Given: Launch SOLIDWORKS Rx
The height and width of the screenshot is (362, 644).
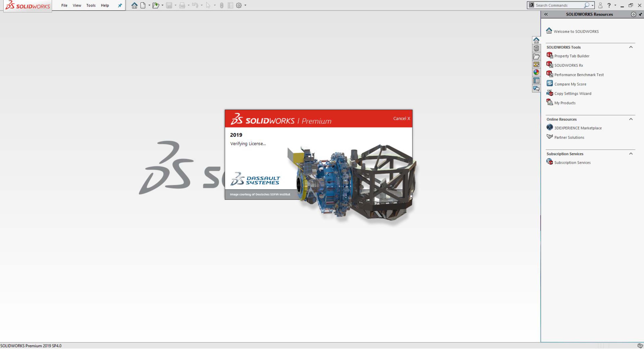Looking at the screenshot, I should (565, 65).
